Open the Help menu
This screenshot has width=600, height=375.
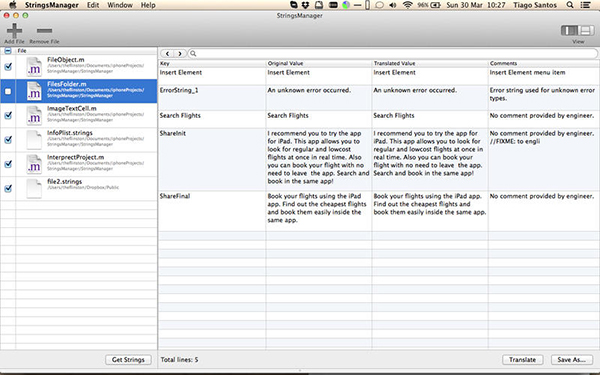point(148,5)
